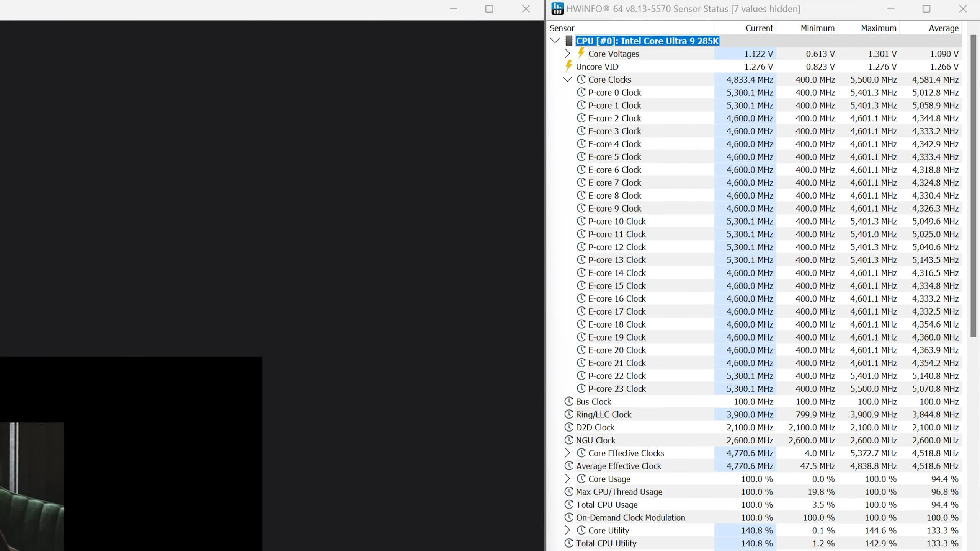Click the lightning bolt icon for Uncore VID

[x=569, y=66]
